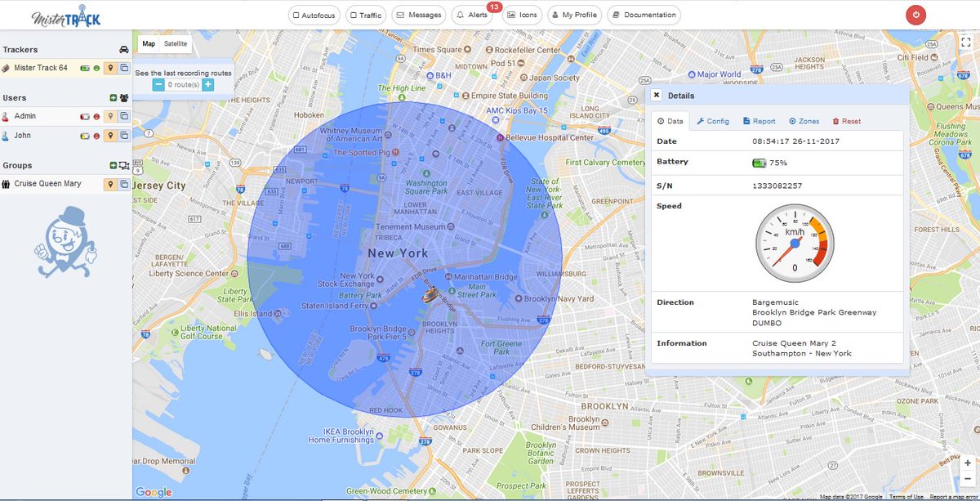Image resolution: width=980 pixels, height=501 pixels.
Task: Locate John with pin button
Action: coord(110,136)
